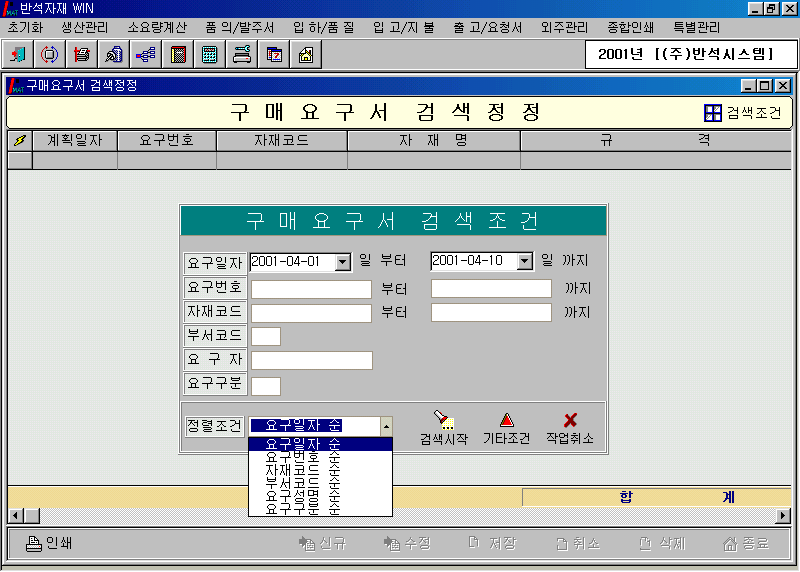Cancel the task with 작업취소
Screen dimensions: 800x572
[x=570, y=428]
